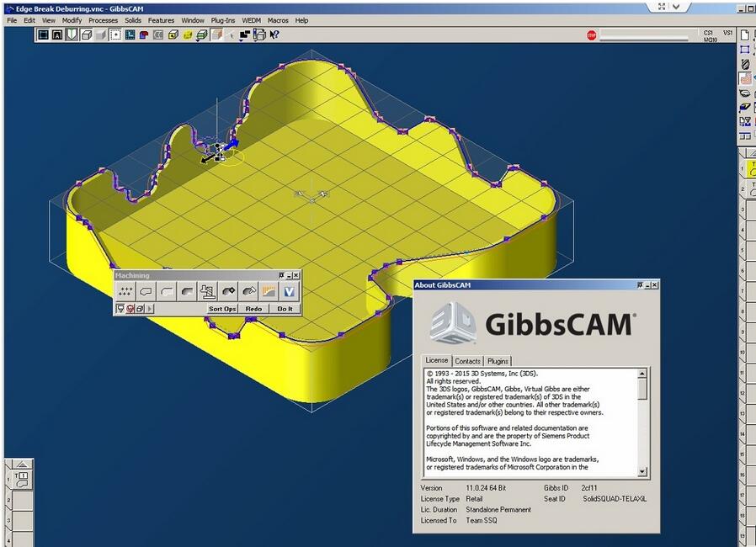The height and width of the screenshot is (547, 756).
Task: Toggle the shield-shaped render icon in the toolbar
Action: (x=72, y=35)
